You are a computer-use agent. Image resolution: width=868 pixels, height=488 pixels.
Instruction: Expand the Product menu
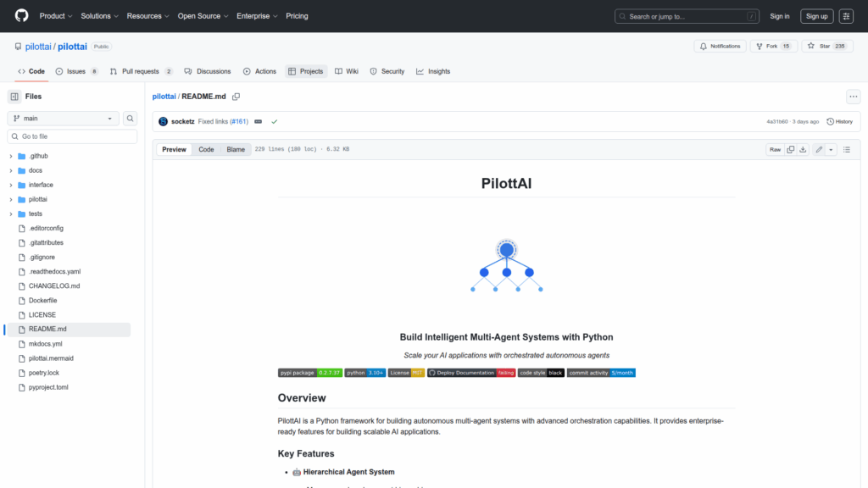tap(56, 16)
